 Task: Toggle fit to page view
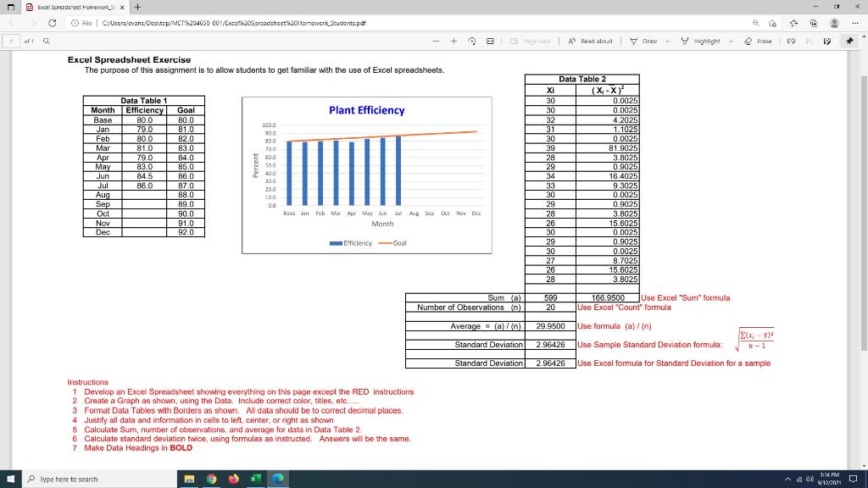click(x=490, y=40)
